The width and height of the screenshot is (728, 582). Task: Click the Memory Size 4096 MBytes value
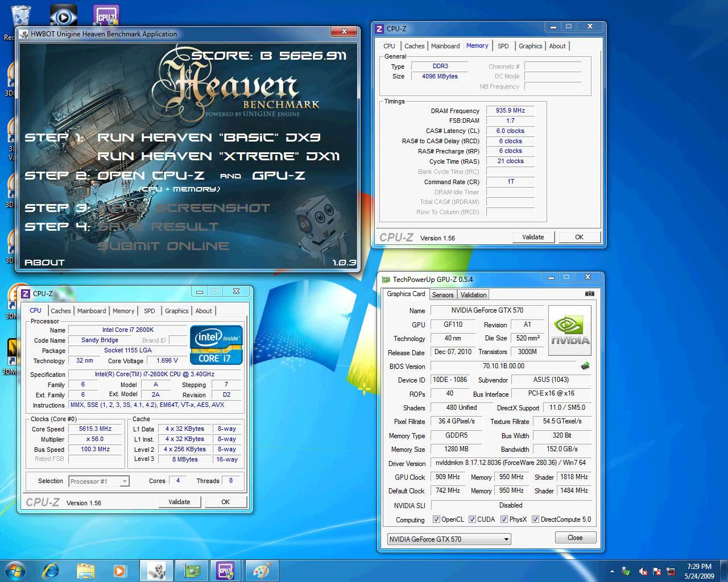(x=440, y=76)
